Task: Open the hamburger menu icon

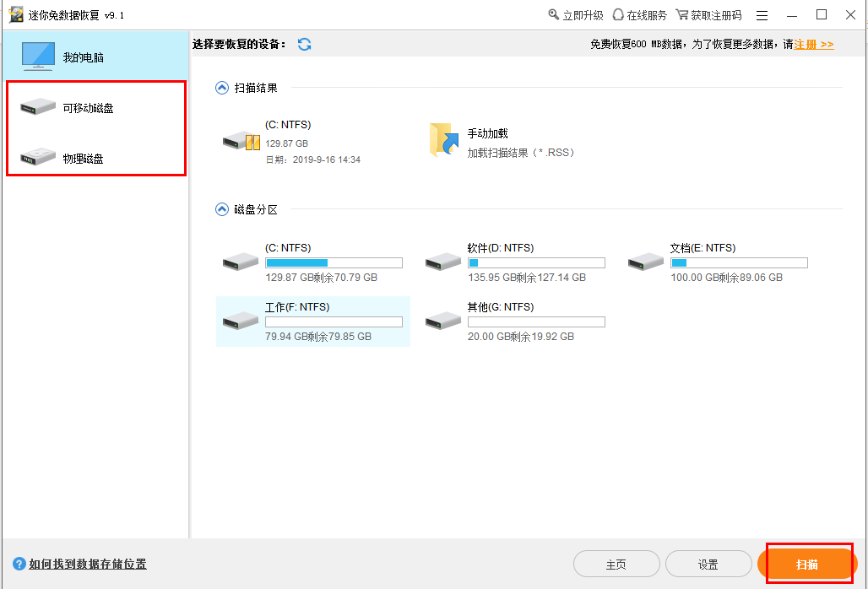Action: (762, 15)
